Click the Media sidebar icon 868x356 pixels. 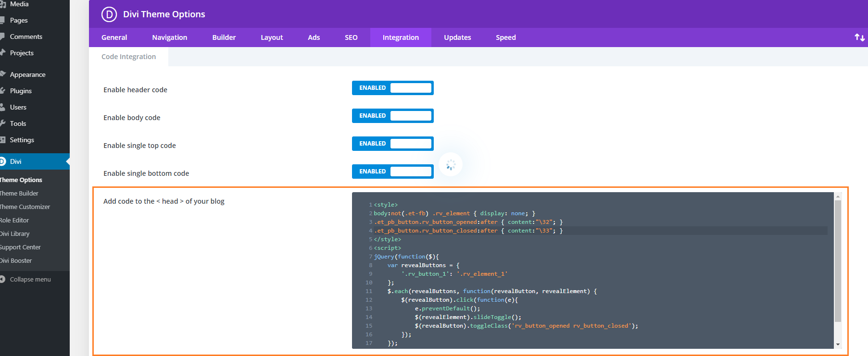[2, 4]
